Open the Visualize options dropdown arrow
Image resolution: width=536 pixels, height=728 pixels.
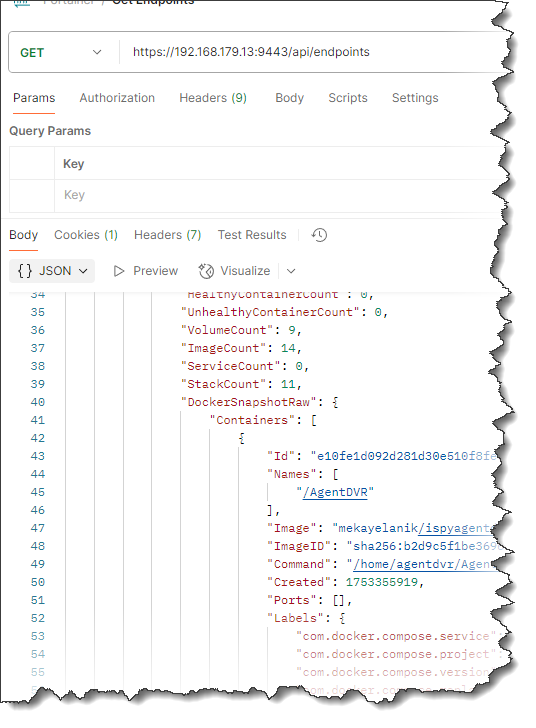coord(291,271)
